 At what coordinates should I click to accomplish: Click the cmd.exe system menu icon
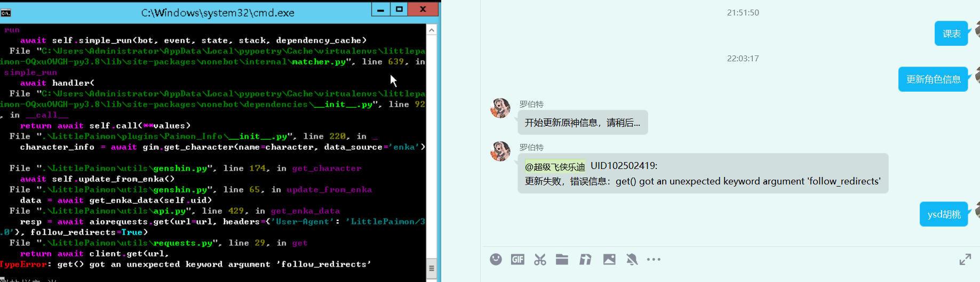(x=6, y=13)
